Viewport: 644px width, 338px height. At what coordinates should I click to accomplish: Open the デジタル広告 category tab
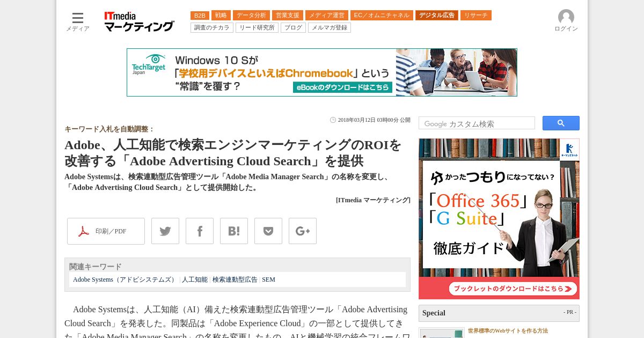[437, 16]
